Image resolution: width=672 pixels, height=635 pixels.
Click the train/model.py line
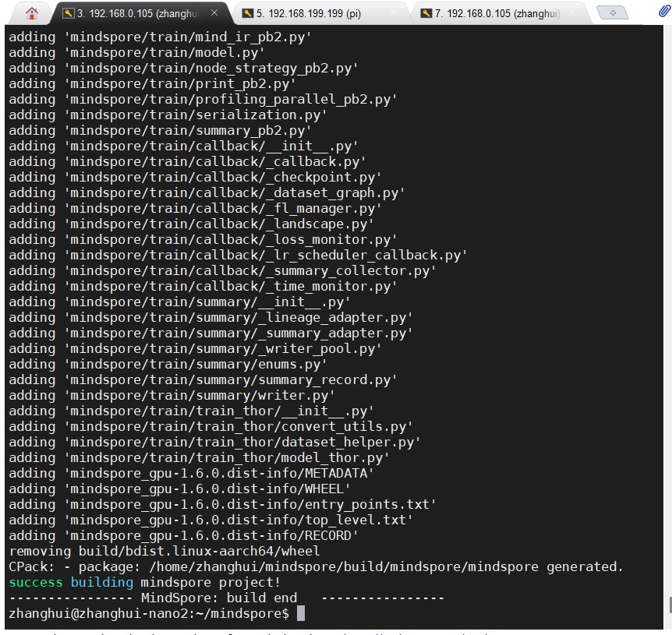[x=136, y=53]
